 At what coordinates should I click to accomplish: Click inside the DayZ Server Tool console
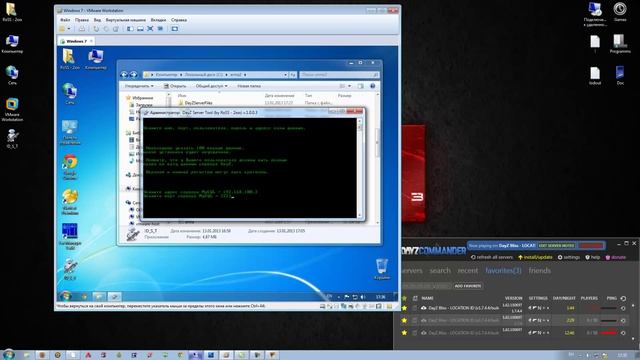(x=250, y=168)
